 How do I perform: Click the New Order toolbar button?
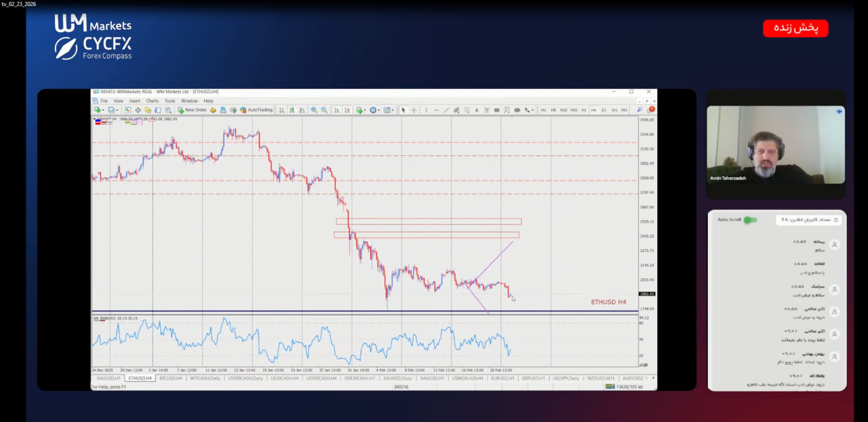tap(192, 110)
